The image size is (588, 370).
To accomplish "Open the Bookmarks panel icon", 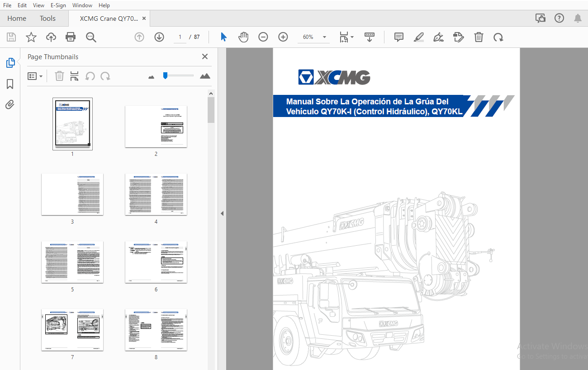I will [10, 84].
